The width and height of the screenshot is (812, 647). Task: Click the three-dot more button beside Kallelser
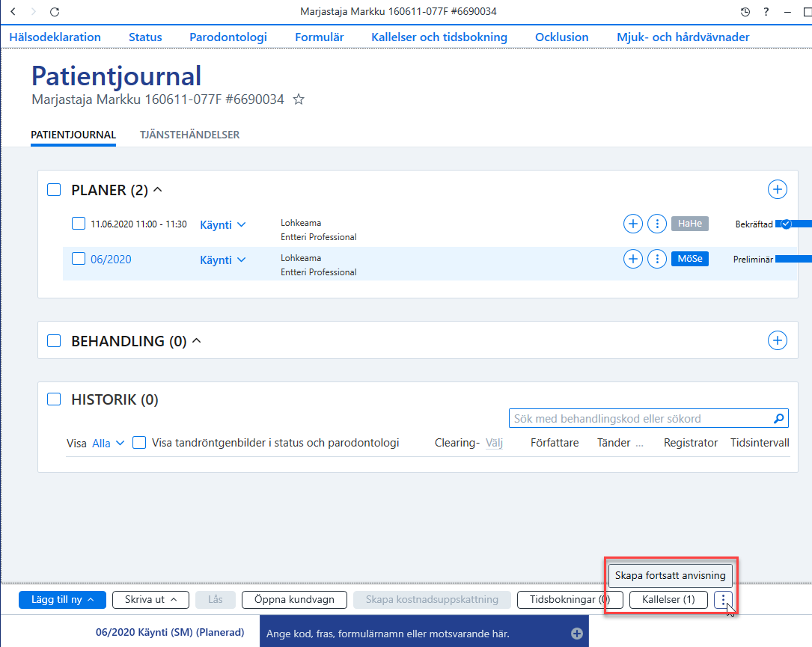[x=723, y=600]
